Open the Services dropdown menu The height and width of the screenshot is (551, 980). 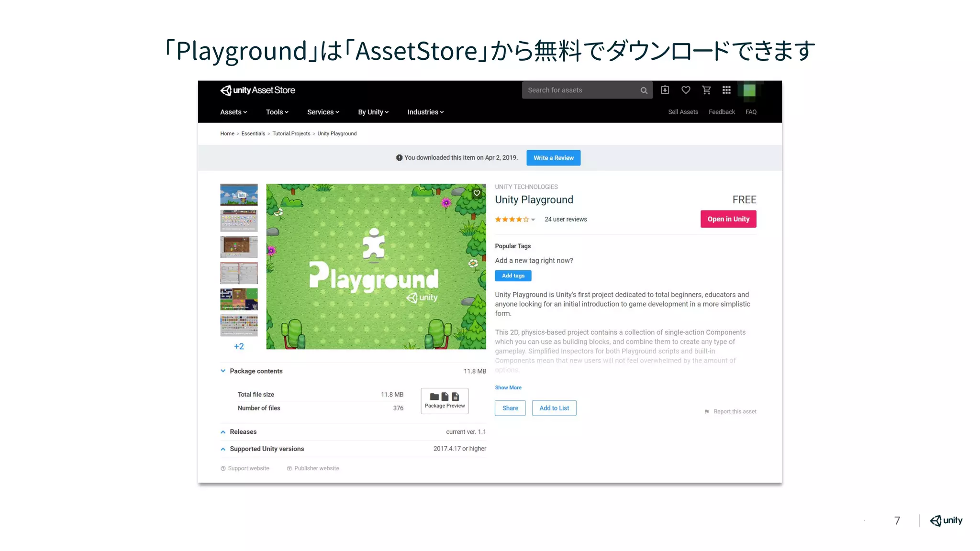click(x=323, y=112)
